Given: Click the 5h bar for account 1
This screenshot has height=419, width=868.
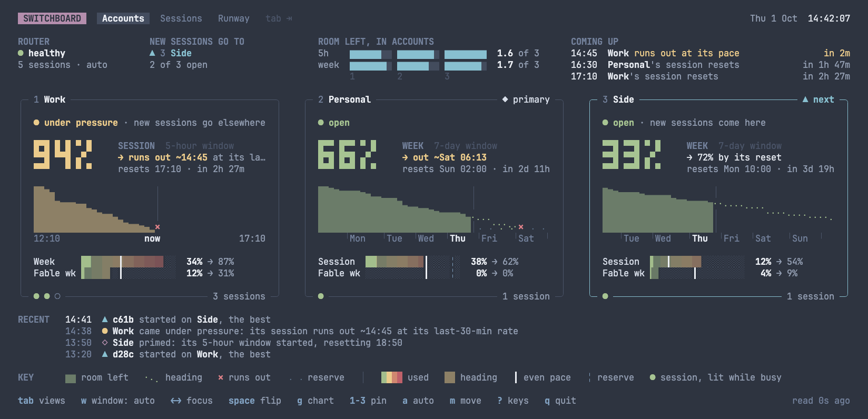Looking at the screenshot, I should [371, 54].
